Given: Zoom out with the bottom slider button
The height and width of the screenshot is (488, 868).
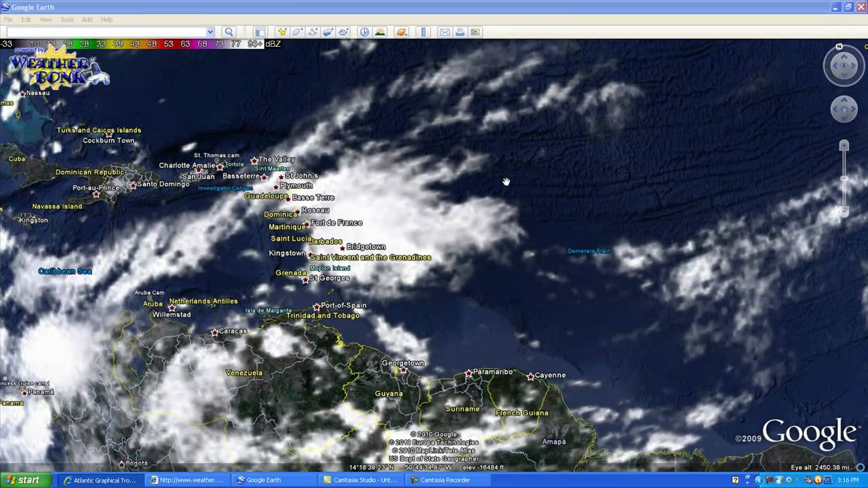Looking at the screenshot, I should pyautogui.click(x=844, y=211).
